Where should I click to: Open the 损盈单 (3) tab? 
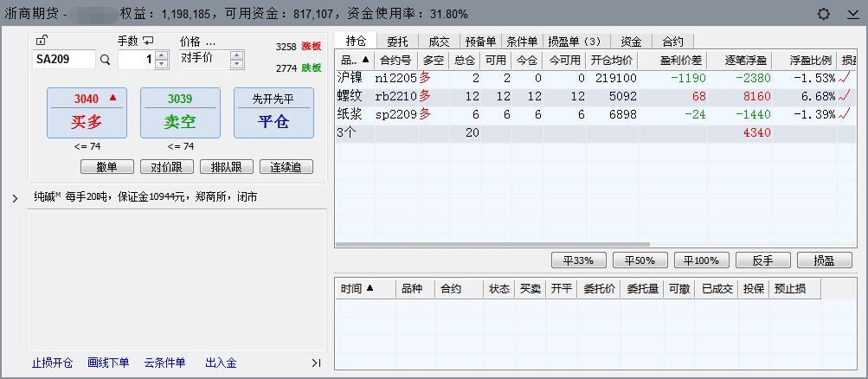point(575,41)
